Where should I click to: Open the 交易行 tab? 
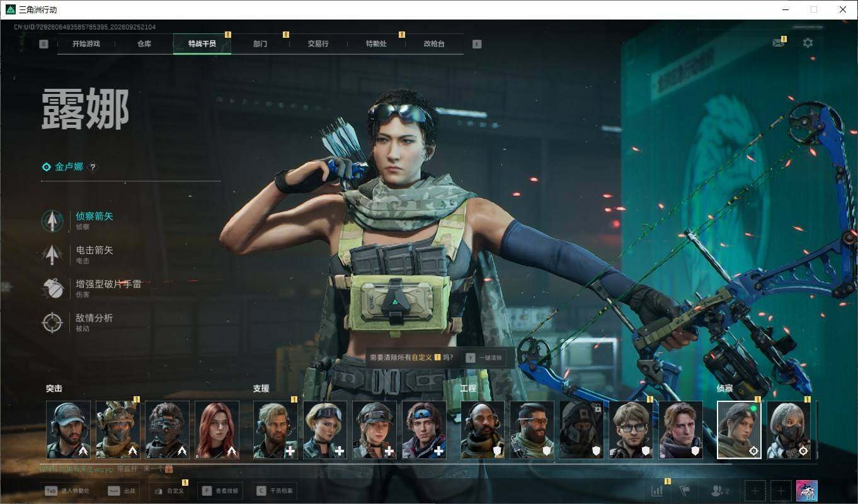(318, 44)
